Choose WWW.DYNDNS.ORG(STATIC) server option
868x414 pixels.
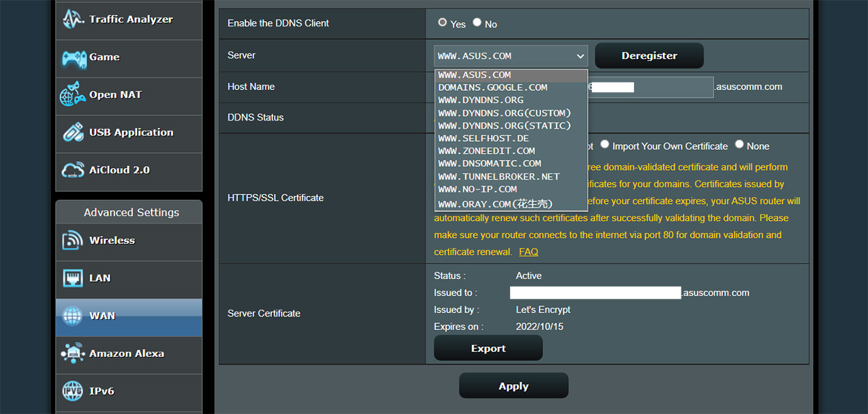(x=511, y=126)
